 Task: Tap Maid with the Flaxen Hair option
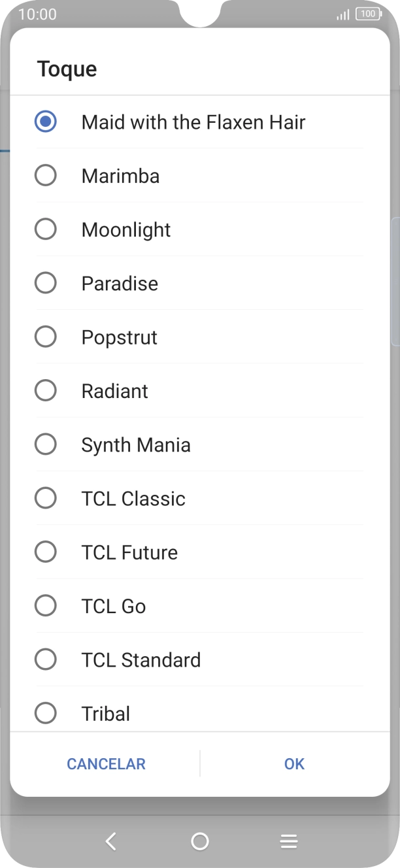pyautogui.click(x=46, y=122)
